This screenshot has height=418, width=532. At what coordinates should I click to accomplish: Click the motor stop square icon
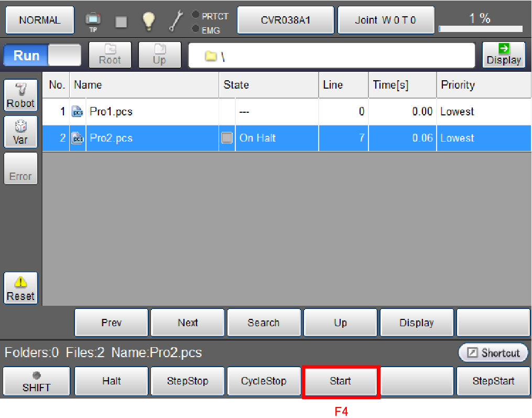point(121,21)
